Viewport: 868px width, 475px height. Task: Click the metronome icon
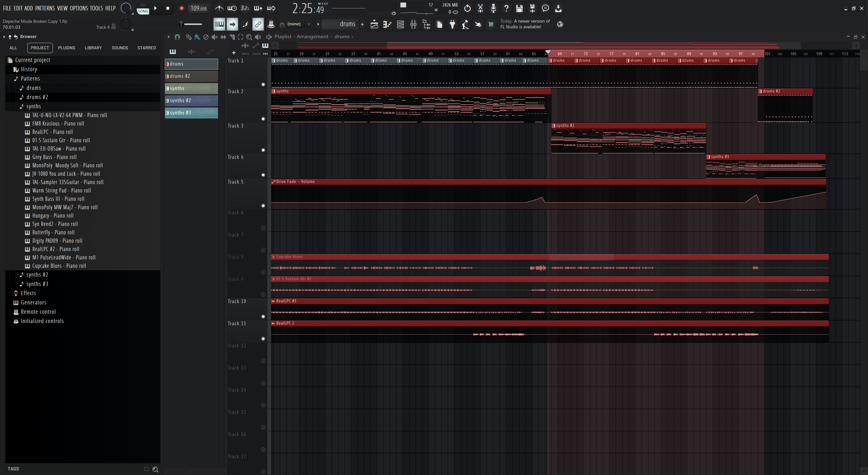(219, 8)
